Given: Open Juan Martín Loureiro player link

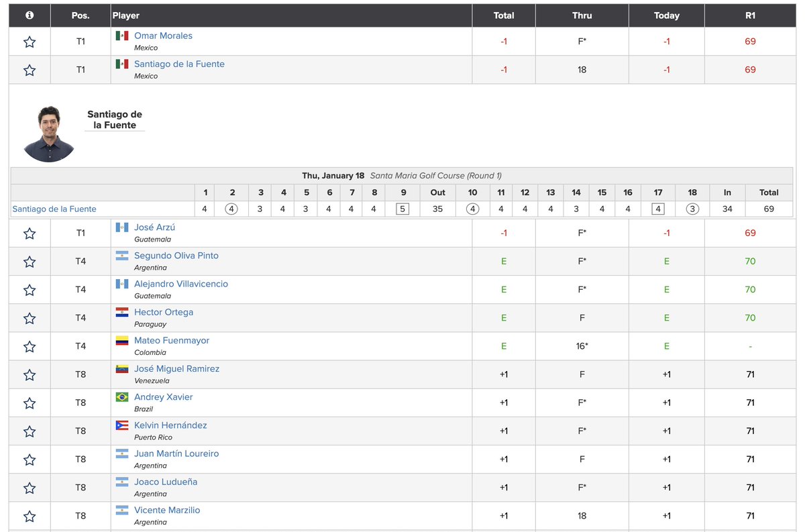Looking at the screenshot, I should click(x=176, y=454).
